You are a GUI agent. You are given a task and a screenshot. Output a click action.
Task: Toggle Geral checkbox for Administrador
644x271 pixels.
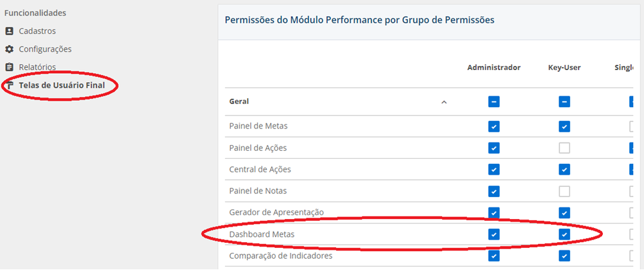click(494, 101)
